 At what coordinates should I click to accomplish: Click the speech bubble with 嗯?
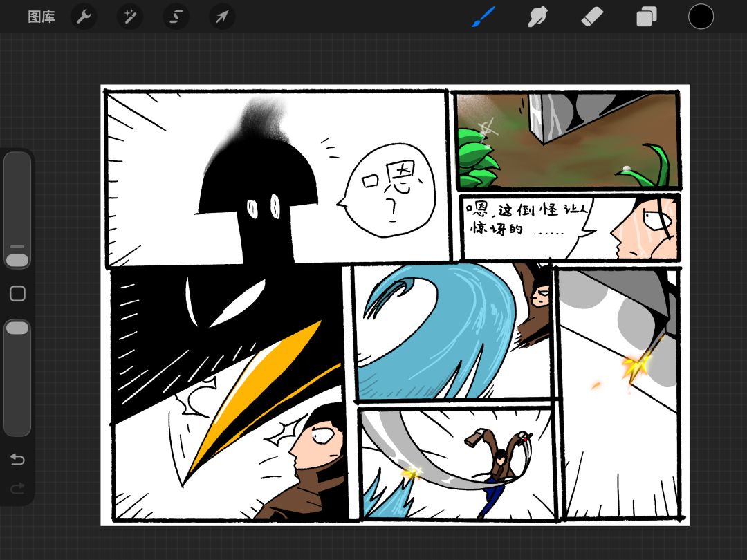coord(387,191)
